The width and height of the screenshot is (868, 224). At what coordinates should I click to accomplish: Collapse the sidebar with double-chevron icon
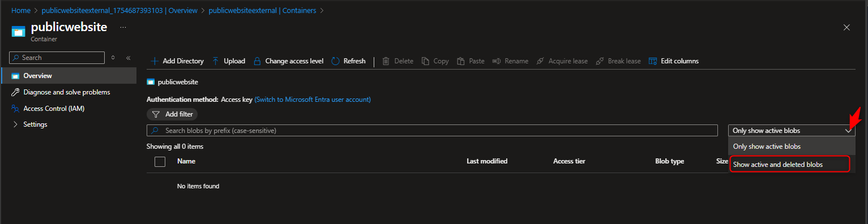click(x=129, y=58)
